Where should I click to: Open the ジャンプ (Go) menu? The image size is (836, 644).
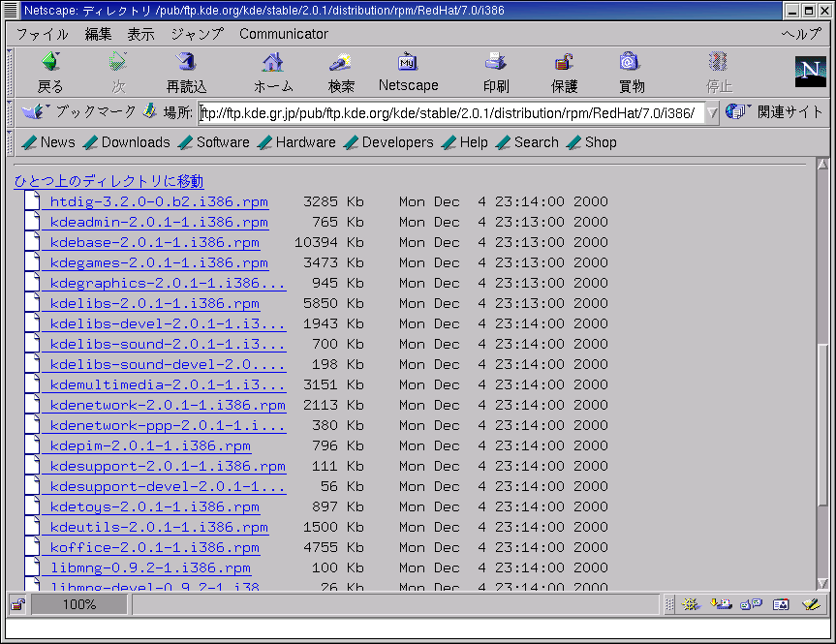(x=198, y=34)
